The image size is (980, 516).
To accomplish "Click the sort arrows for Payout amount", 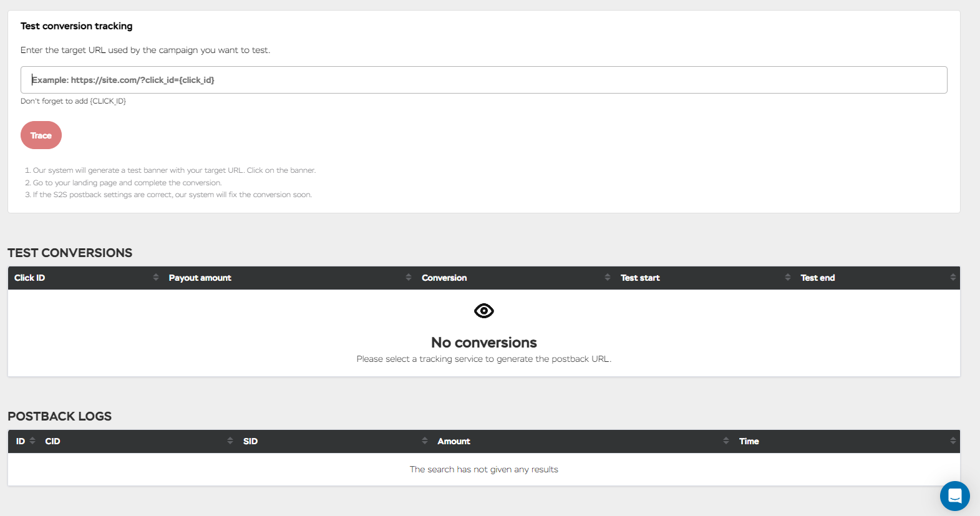I will coord(408,278).
